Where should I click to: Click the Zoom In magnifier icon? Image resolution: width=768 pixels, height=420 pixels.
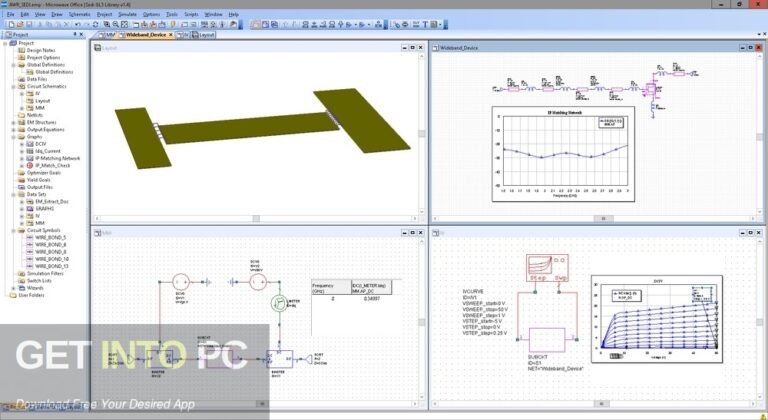coord(116,24)
